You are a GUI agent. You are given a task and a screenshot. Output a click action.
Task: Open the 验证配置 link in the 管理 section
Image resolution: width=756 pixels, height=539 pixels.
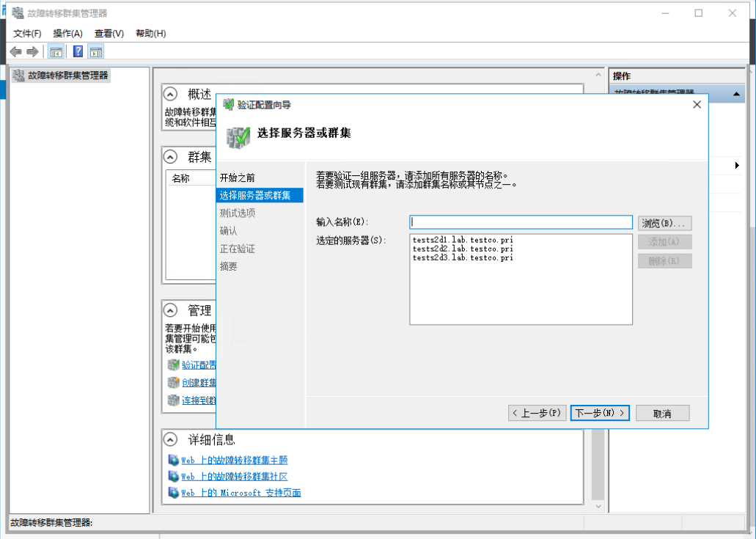coord(199,364)
